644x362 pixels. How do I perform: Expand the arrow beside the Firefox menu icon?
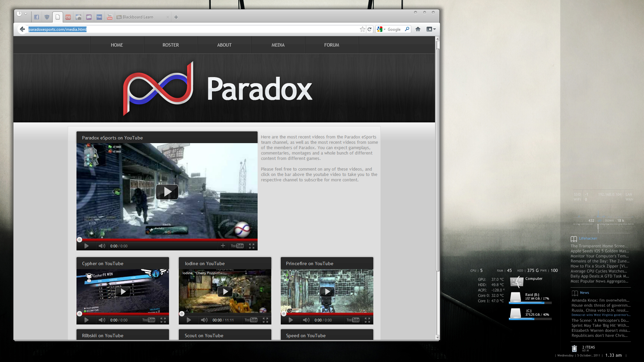[x=25, y=14]
